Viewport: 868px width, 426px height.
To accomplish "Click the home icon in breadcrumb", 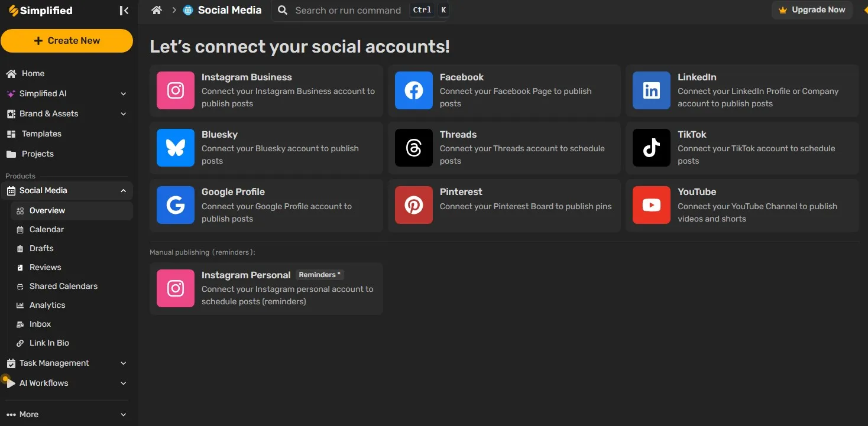I will 157,10.
